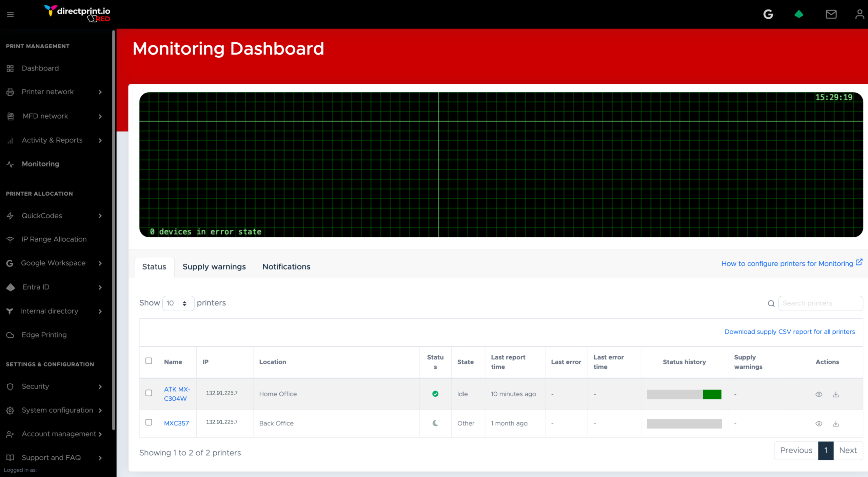This screenshot has height=477, width=868.
Task: Open the mail envelope icon
Action: point(831,14)
